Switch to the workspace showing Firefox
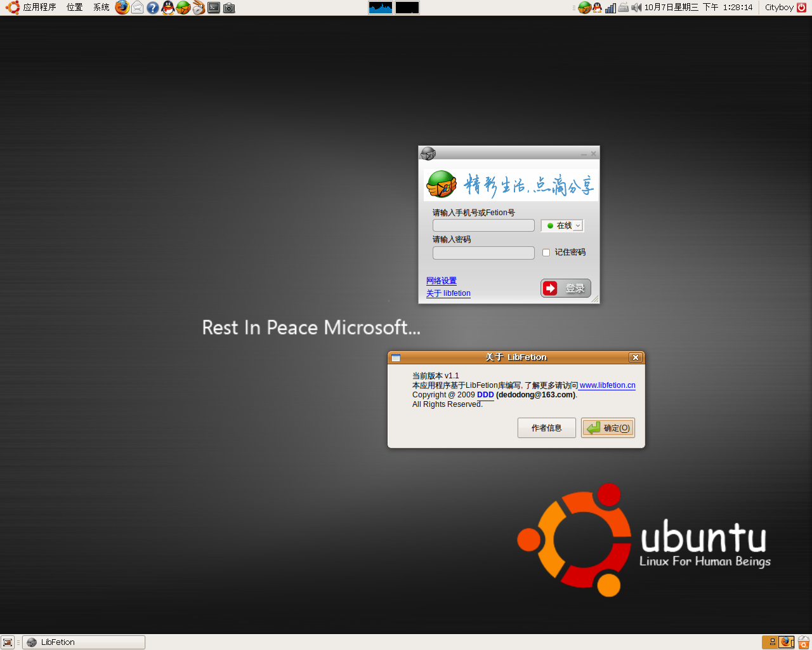The height and width of the screenshot is (650, 812). point(787,642)
